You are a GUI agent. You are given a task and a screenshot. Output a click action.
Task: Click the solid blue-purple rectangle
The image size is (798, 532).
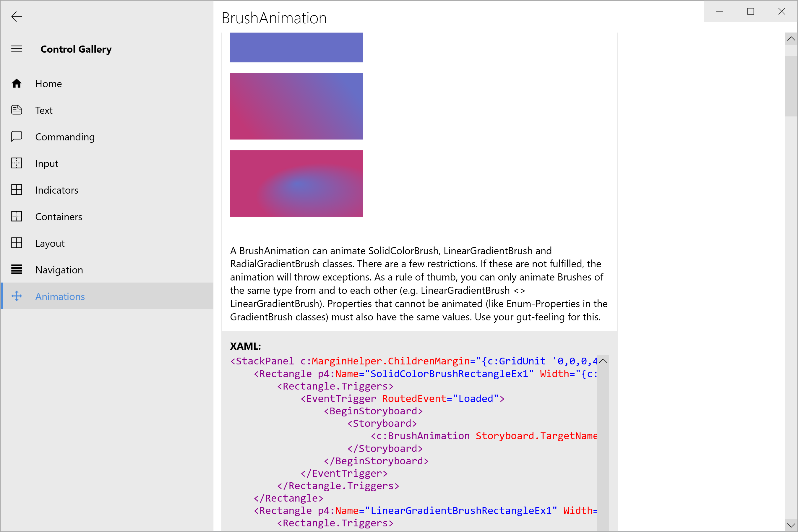(x=296, y=47)
